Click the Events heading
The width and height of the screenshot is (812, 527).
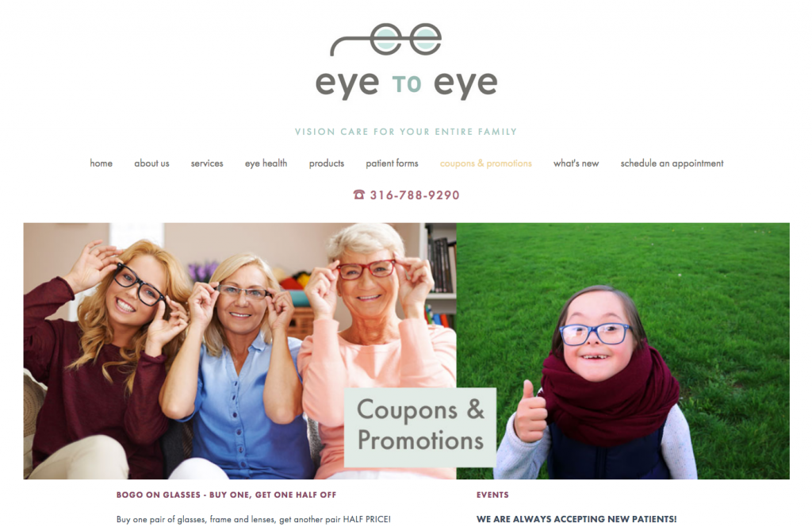coord(492,495)
